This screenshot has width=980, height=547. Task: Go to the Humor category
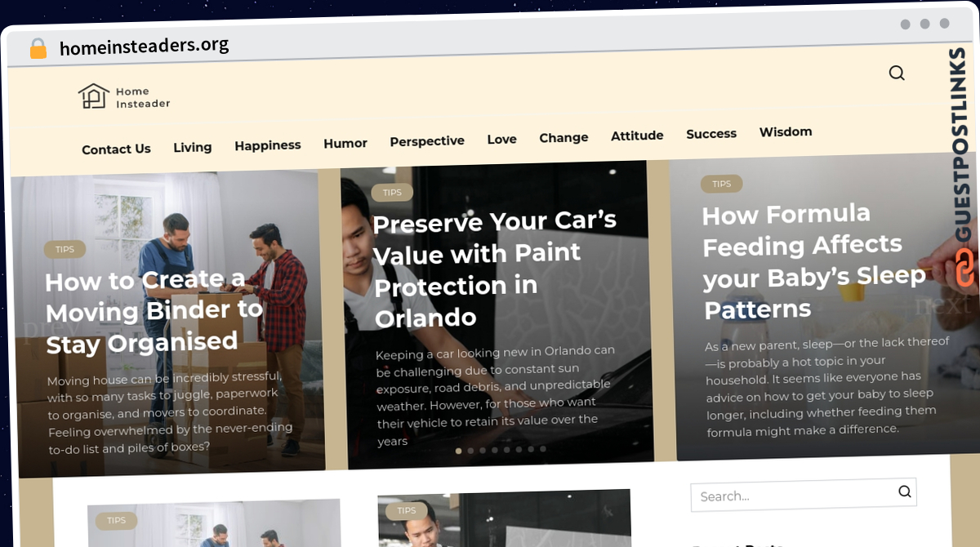click(x=345, y=143)
